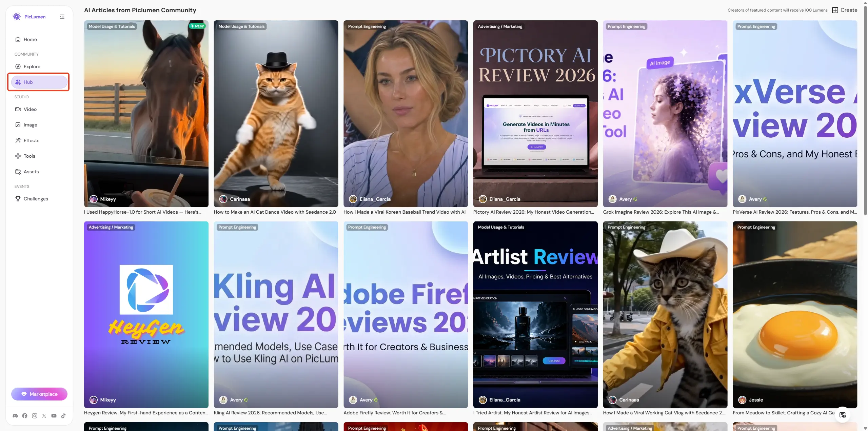This screenshot has height=431, width=868.
Task: Click Avery's avatar on the Kling AI card
Action: click(x=223, y=400)
